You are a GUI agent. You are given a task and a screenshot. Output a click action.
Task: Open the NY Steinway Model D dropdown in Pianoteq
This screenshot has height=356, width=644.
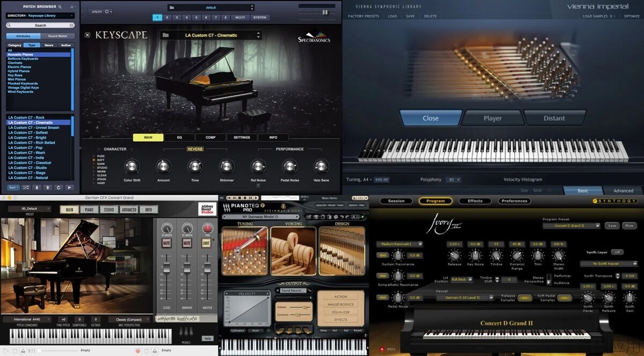click(x=261, y=217)
